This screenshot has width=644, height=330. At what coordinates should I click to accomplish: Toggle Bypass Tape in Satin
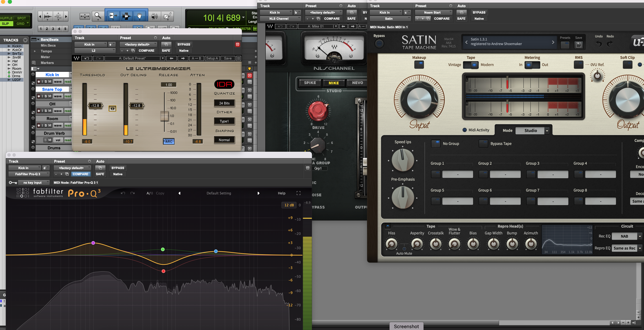coord(483,144)
